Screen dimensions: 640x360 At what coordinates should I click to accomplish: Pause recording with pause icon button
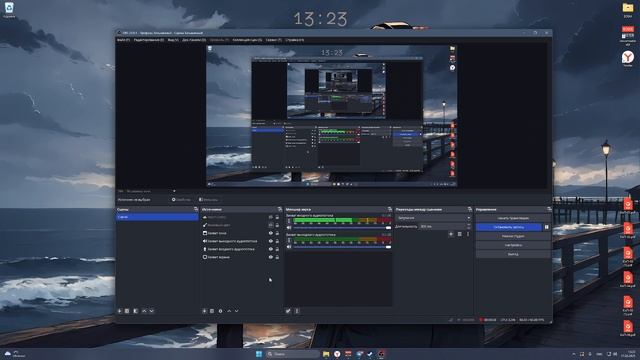547,227
